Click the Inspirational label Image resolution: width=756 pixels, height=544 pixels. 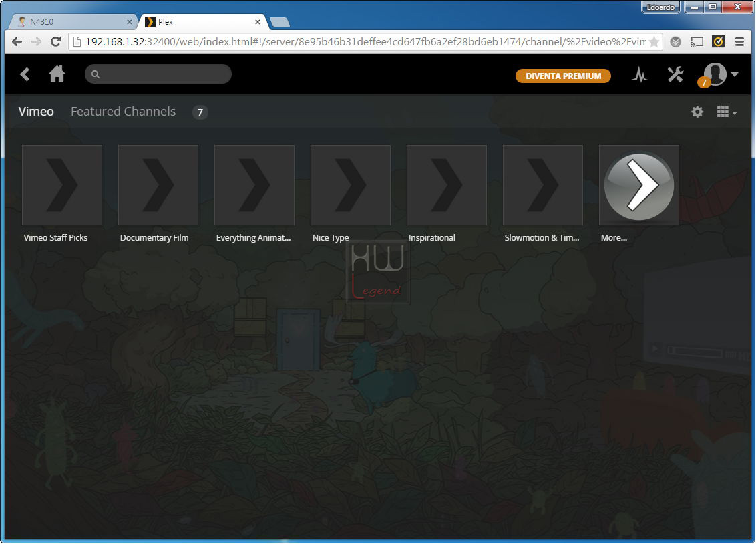coord(432,238)
